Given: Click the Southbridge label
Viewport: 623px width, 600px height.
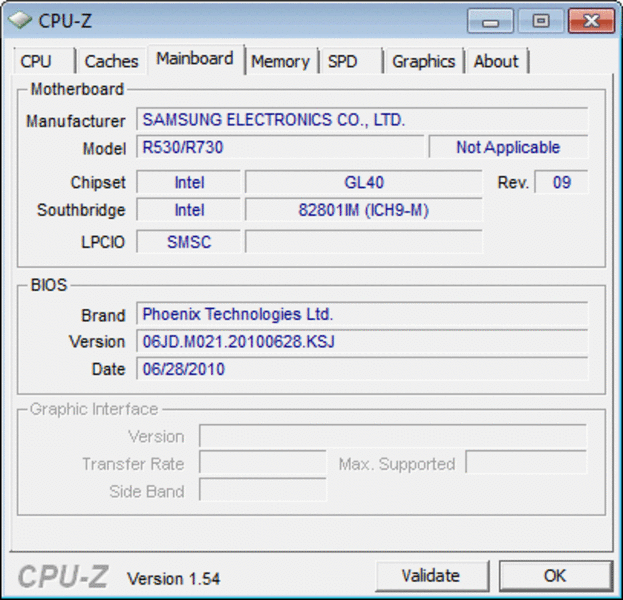Looking at the screenshot, I should coord(81,210).
